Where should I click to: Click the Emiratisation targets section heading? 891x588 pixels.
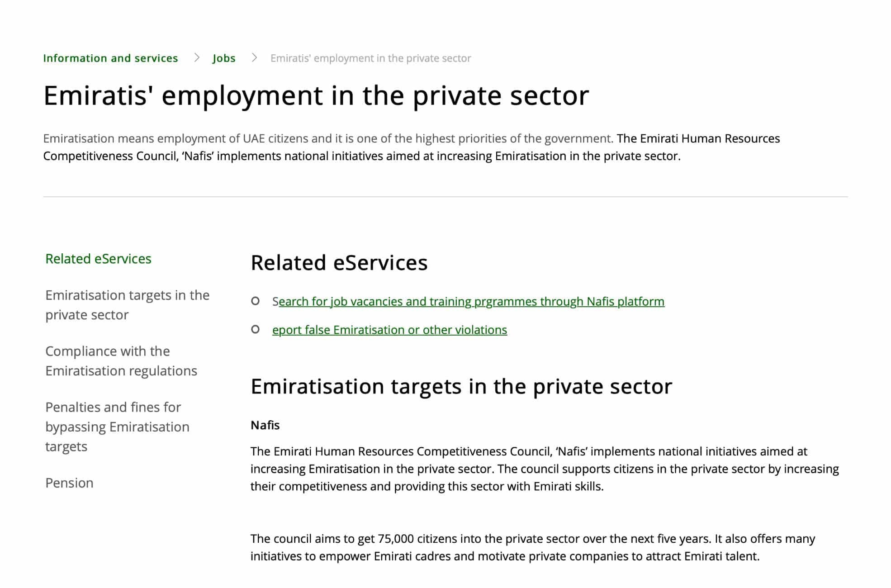(461, 386)
